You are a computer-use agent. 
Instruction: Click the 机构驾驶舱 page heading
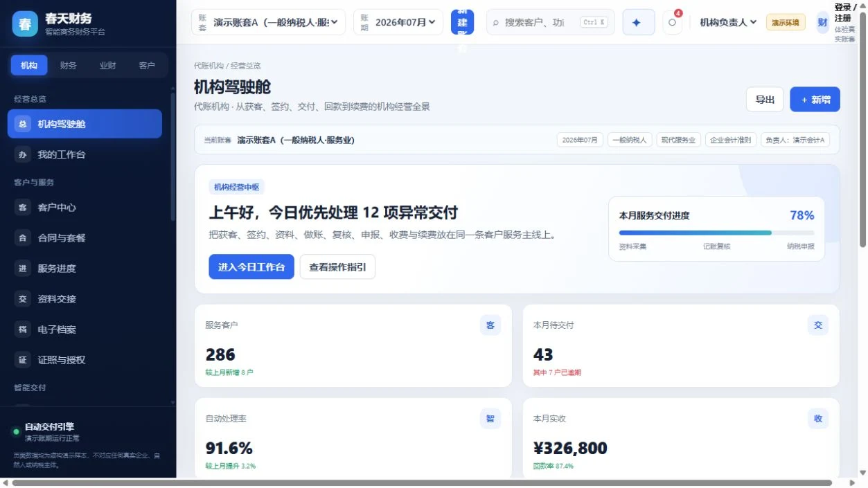[232, 87]
